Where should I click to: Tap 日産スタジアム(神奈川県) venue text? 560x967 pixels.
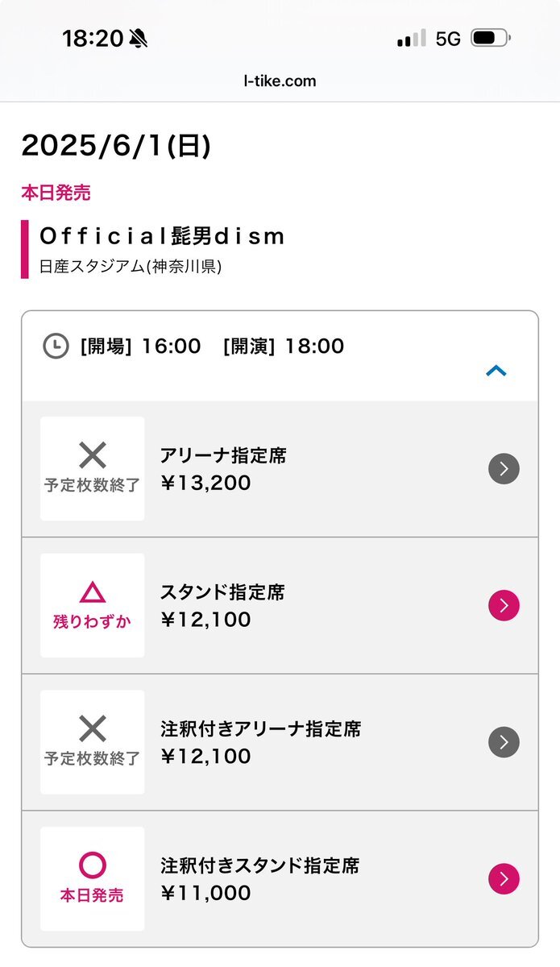pyautogui.click(x=130, y=267)
